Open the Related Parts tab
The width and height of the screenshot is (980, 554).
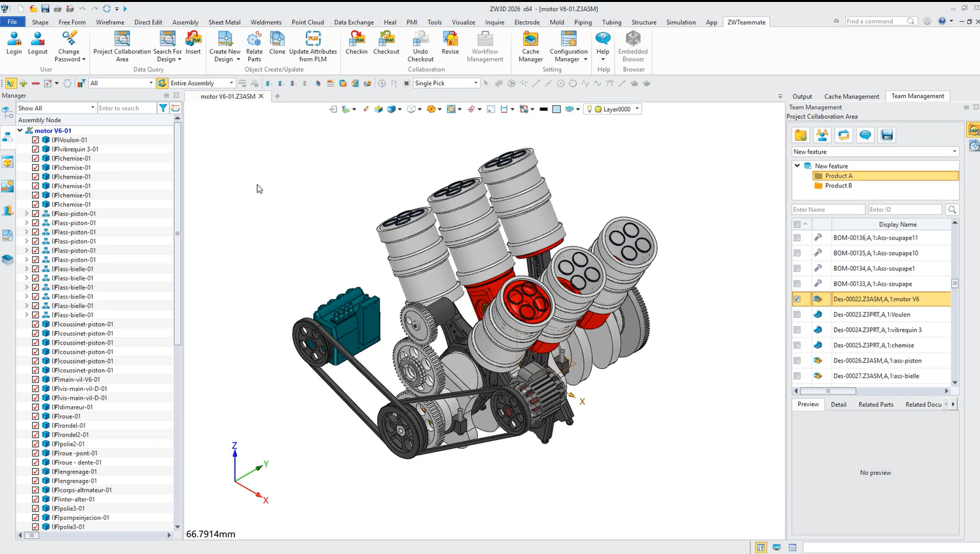(876, 404)
